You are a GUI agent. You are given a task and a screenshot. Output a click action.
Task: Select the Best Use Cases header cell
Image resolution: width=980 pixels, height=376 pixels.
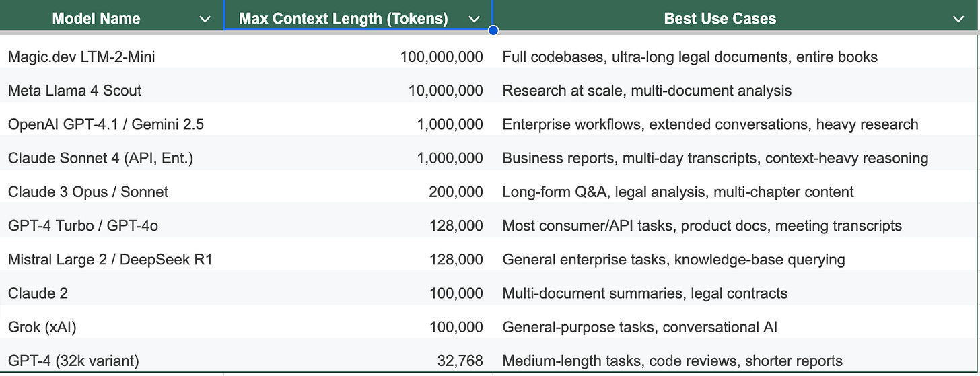(x=736, y=16)
